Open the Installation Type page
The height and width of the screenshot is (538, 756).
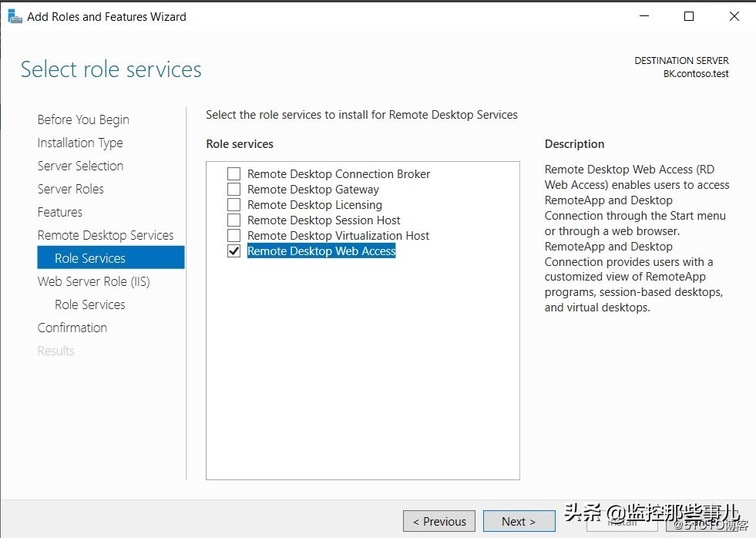coord(80,143)
